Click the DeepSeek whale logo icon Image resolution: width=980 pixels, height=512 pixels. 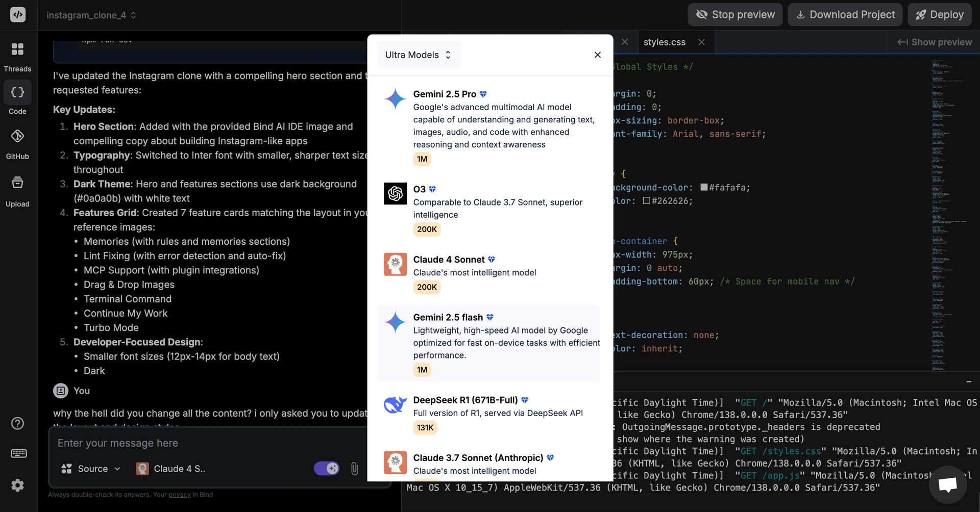(395, 404)
